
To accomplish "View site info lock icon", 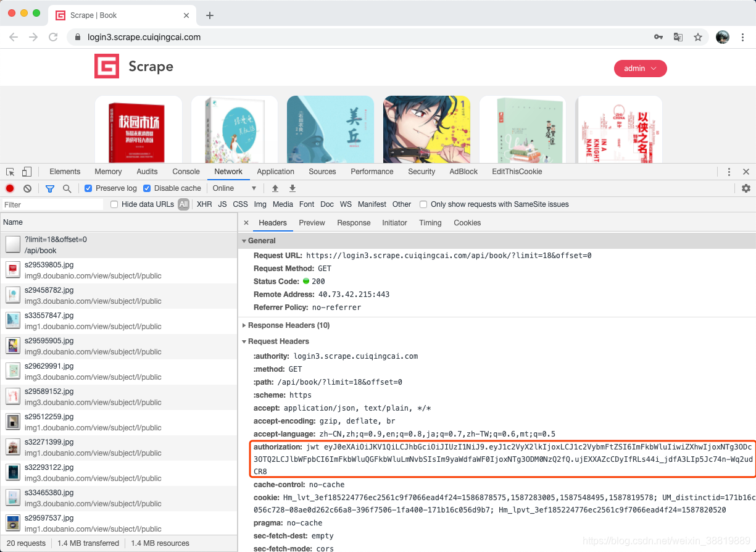I will coord(78,37).
